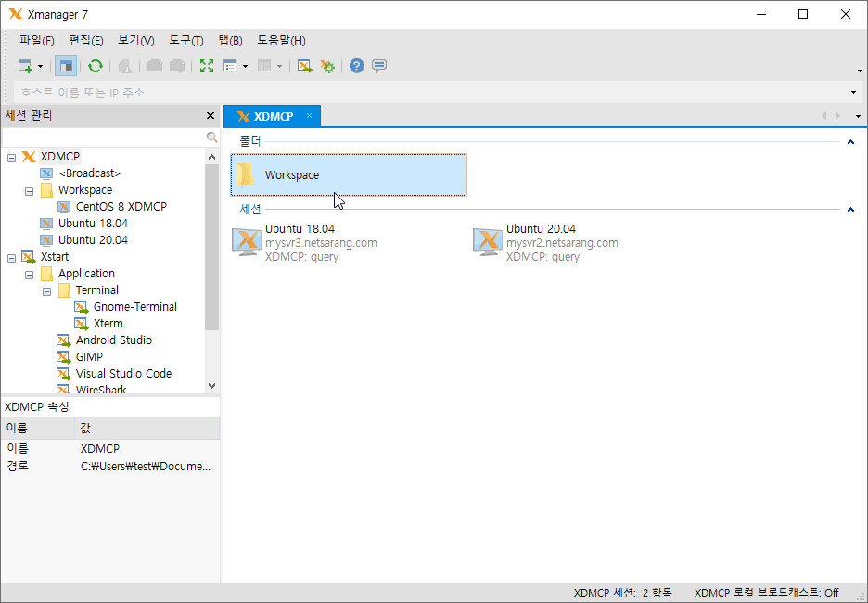The height and width of the screenshot is (603, 868).
Task: Select Ubuntu 20.04 in session tree
Action: (93, 239)
